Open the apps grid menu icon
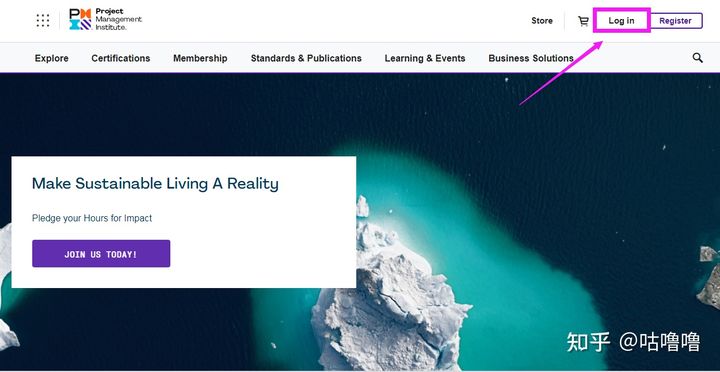The image size is (720, 372). pyautogui.click(x=43, y=20)
